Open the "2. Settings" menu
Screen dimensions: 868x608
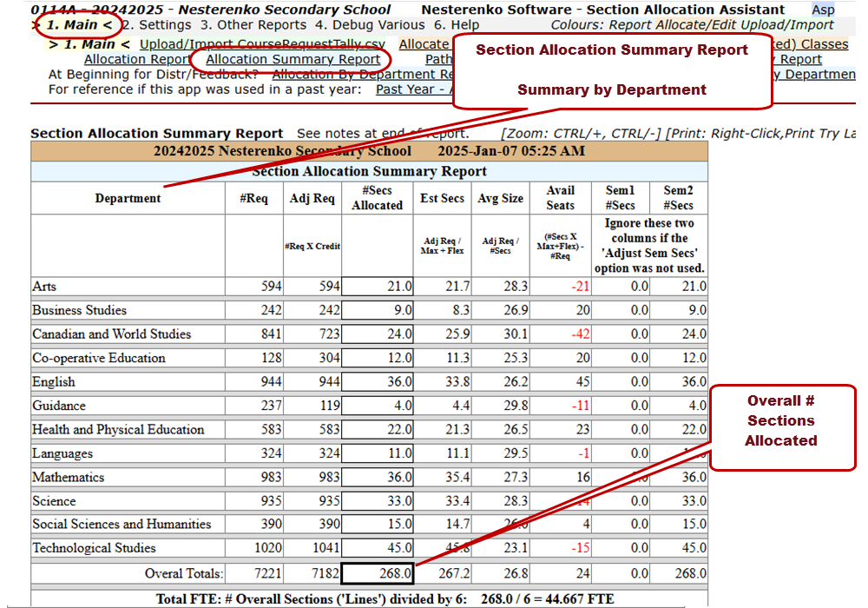pos(156,25)
